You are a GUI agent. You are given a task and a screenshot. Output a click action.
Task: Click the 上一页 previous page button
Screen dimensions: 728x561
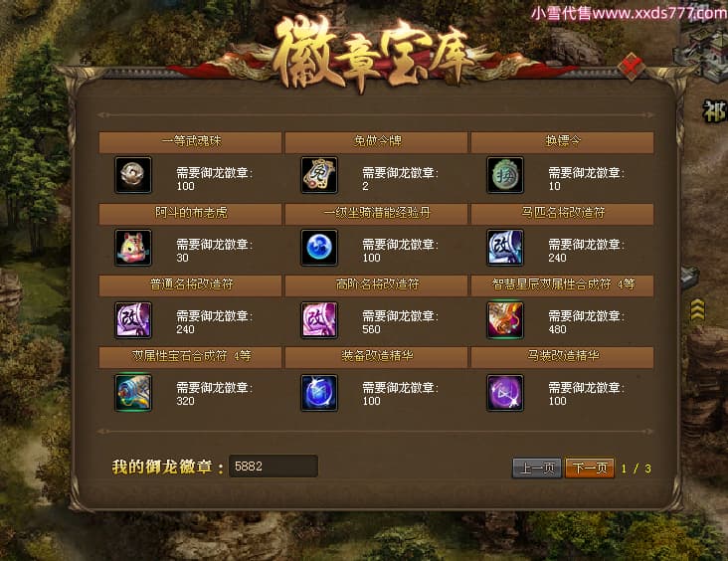point(537,467)
